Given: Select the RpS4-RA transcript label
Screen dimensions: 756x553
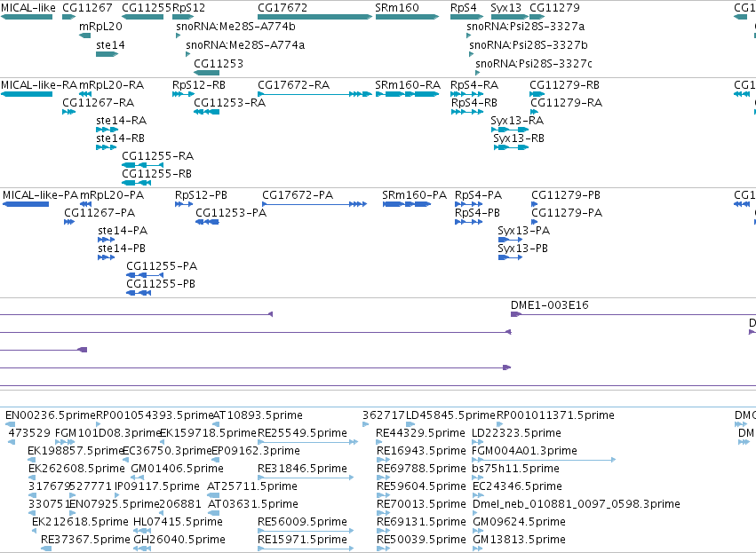Looking at the screenshot, I should point(474,85).
